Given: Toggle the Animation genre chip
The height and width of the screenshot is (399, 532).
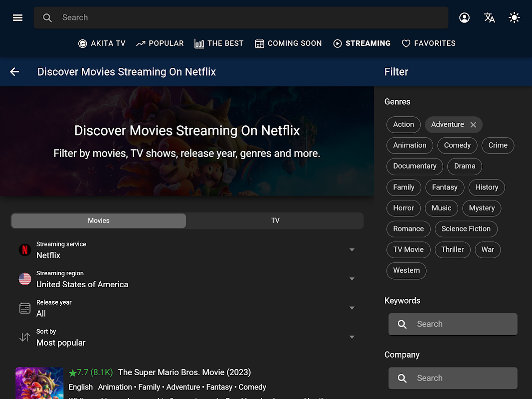Looking at the screenshot, I should (409, 145).
